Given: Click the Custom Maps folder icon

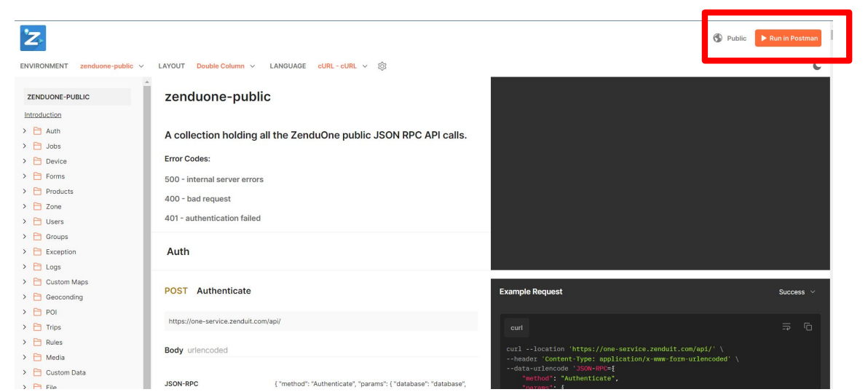Looking at the screenshot, I should point(38,282).
